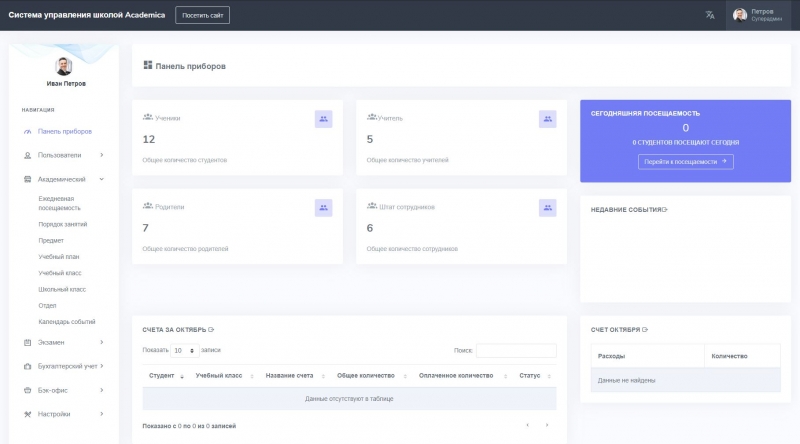Screen dimensions: 800x444
Task: Open Ежедневная посещаемость submenu item
Action: tap(59, 203)
